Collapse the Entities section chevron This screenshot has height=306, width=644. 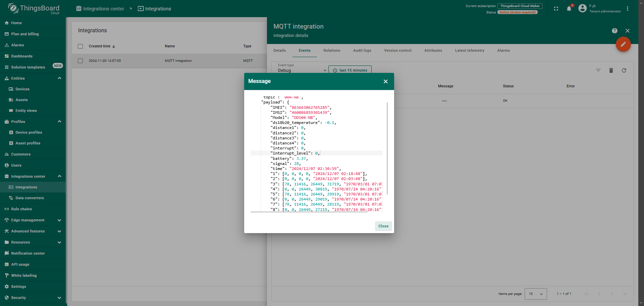[x=59, y=78]
